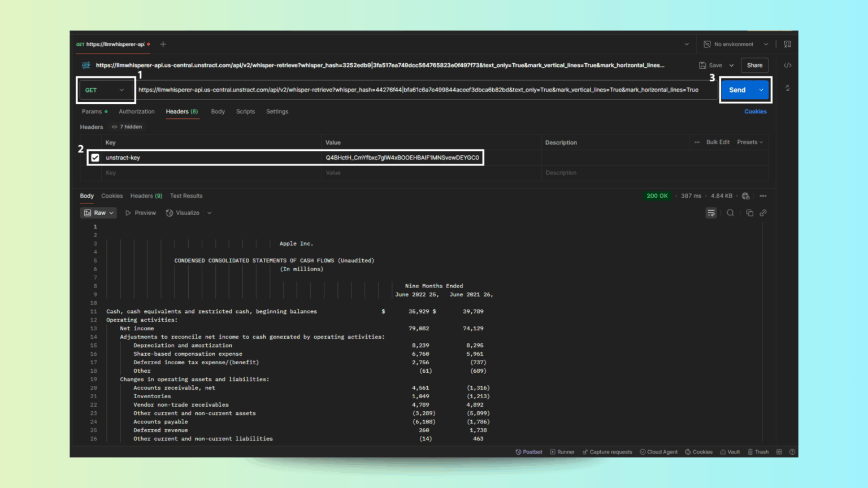Search within the response body
Image resolution: width=868 pixels, height=488 pixels.
click(730, 213)
